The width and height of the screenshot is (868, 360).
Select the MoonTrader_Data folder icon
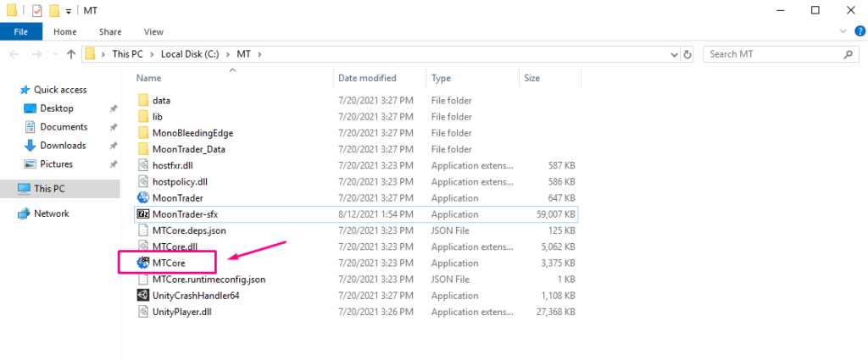point(142,149)
